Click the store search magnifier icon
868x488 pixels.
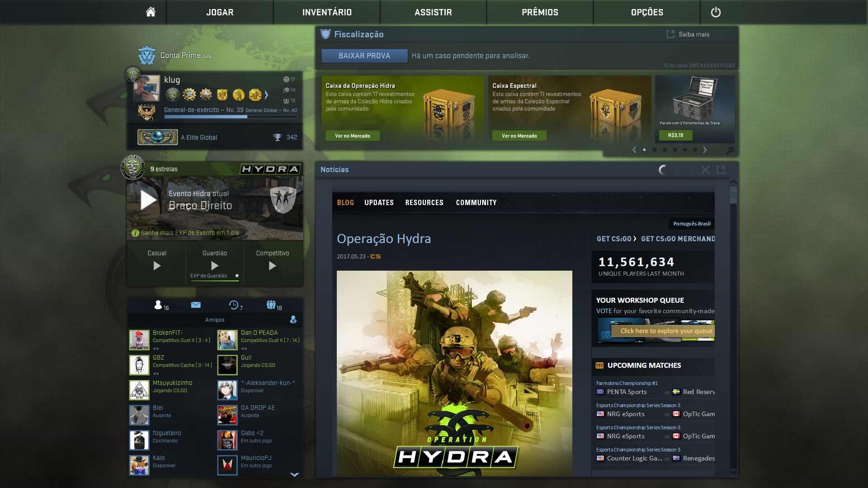[x=730, y=150]
